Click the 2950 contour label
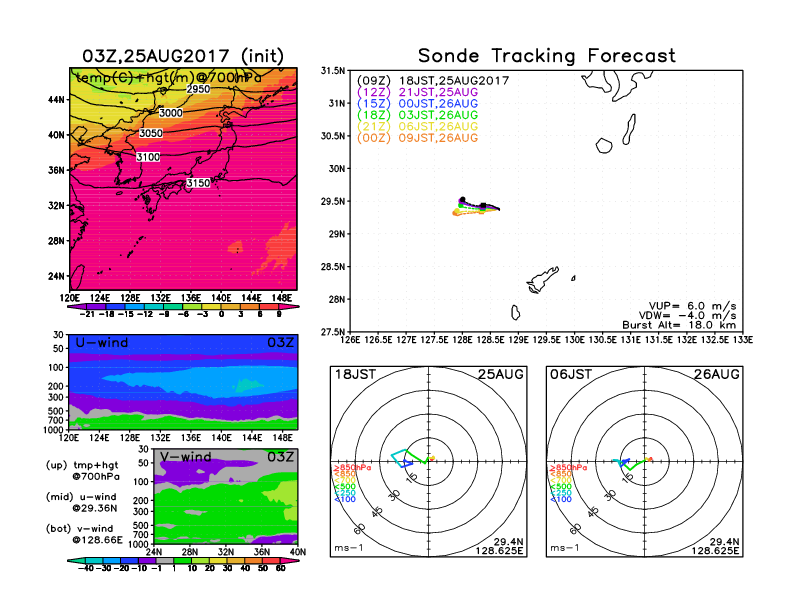The width and height of the screenshot is (792, 612). click(198, 89)
